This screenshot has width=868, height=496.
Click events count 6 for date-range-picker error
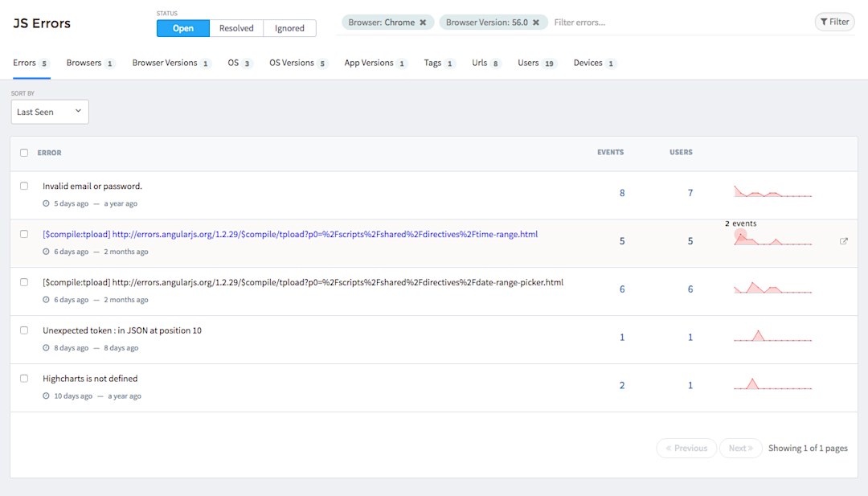(622, 289)
